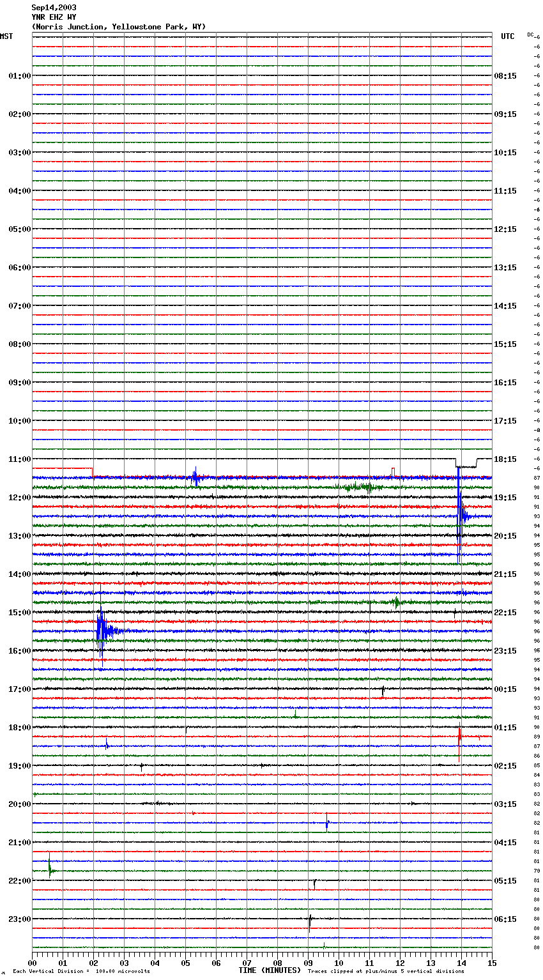
Task: Select the 18:00 MST row label
Action: pyautogui.click(x=19, y=728)
